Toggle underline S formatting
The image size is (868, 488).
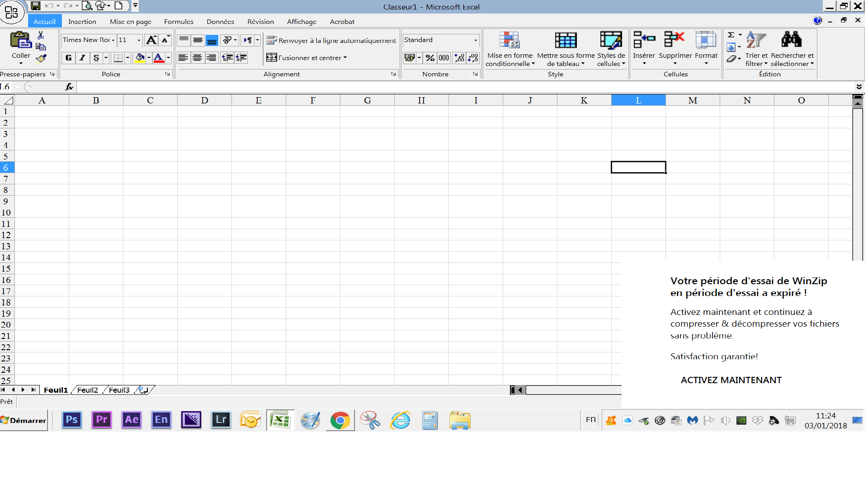point(96,58)
